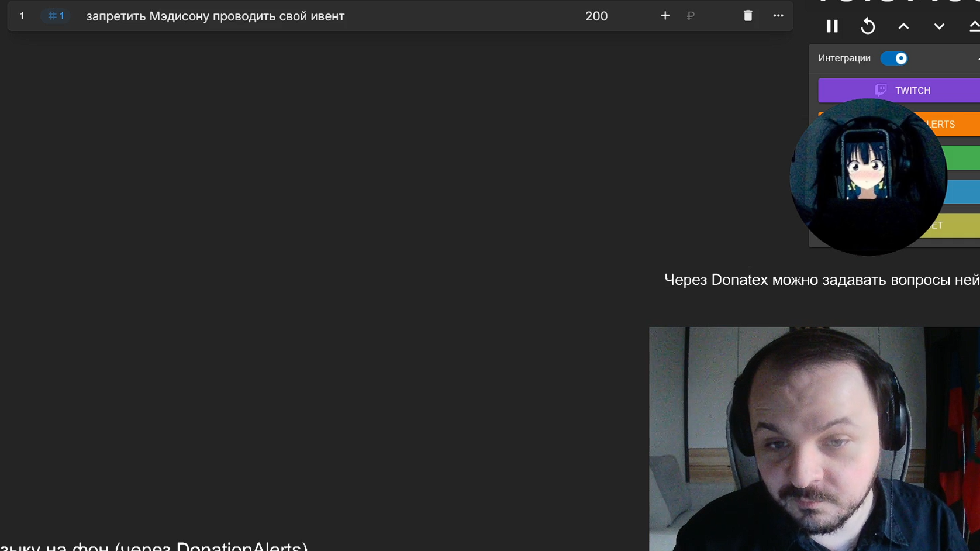This screenshot has height=551, width=980.
Task: Open the purple TWITCH integration button
Action: (x=899, y=90)
